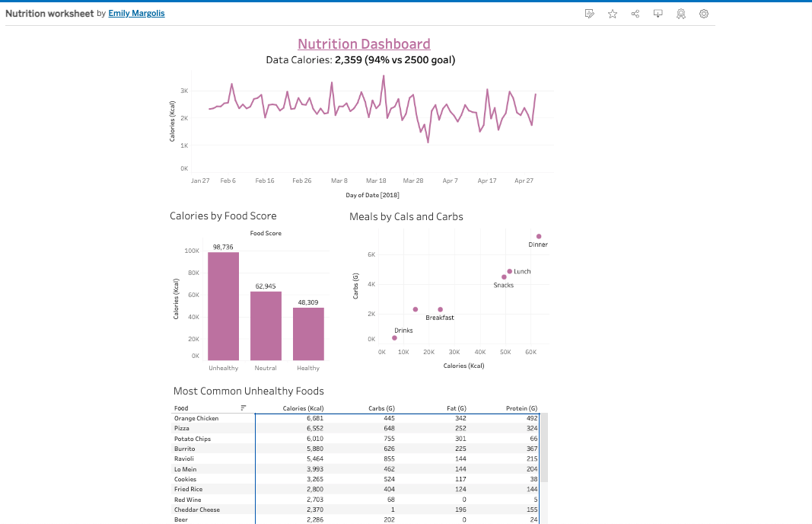Click the Meals by Cals and Carbs title
The image size is (812, 524).
pos(406,216)
